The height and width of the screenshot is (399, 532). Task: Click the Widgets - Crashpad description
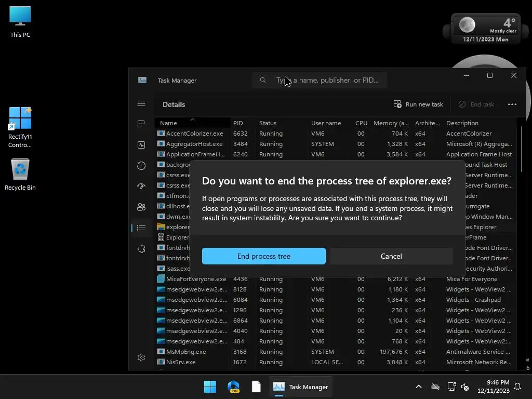coord(473,300)
